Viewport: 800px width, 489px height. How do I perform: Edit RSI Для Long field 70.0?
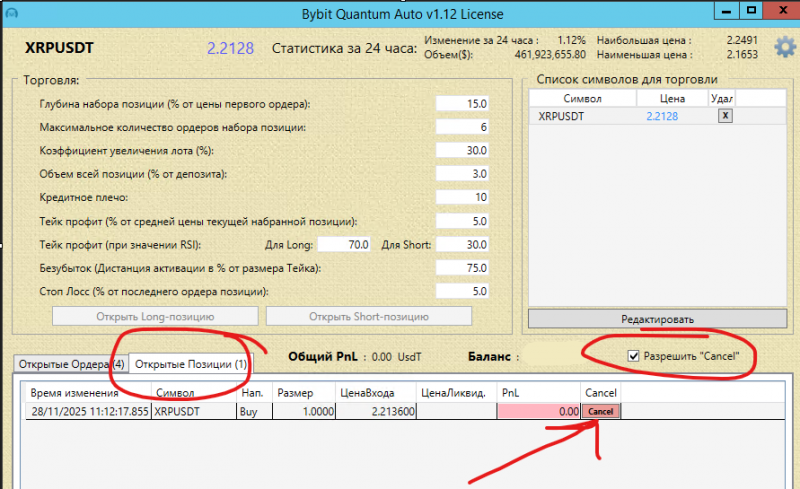point(344,244)
